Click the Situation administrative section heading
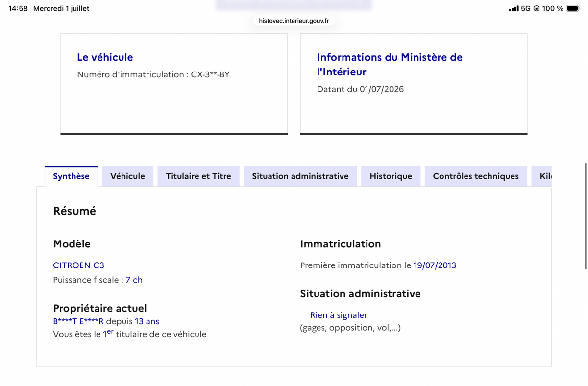This screenshot has height=386, width=588. [x=360, y=294]
